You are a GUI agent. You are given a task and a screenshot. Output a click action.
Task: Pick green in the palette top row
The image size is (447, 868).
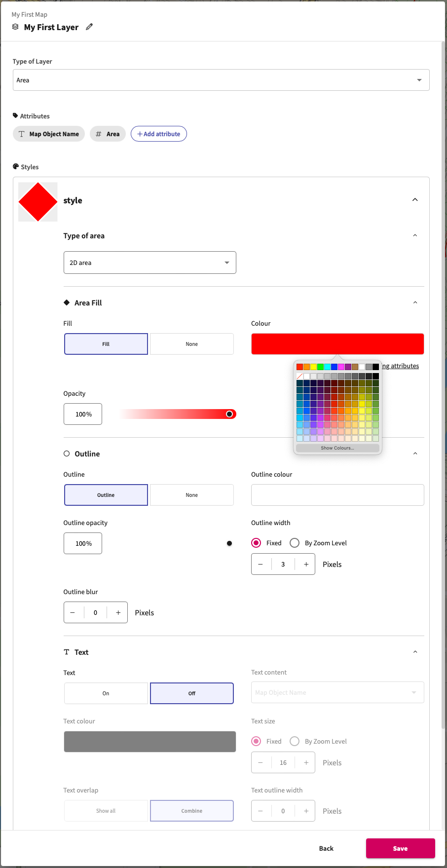[x=320, y=367]
